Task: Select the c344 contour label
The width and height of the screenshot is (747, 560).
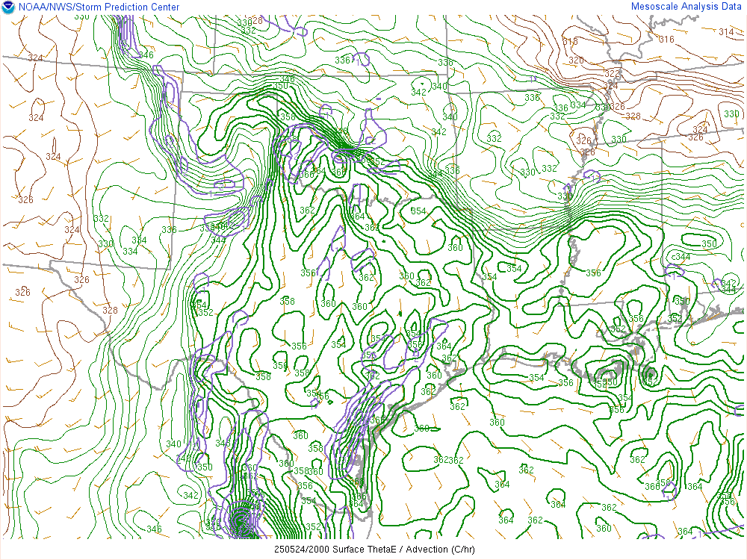Action: [680, 257]
